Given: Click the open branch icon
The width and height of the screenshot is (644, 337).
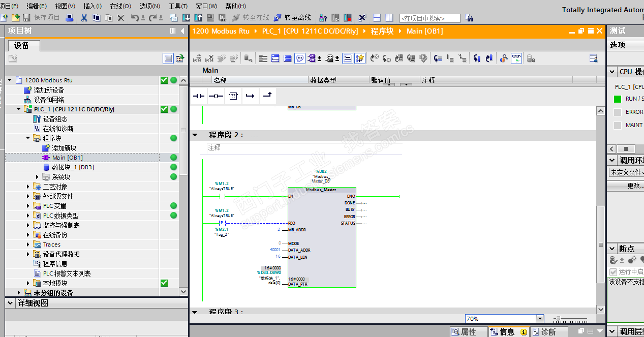Looking at the screenshot, I should click(x=250, y=96).
